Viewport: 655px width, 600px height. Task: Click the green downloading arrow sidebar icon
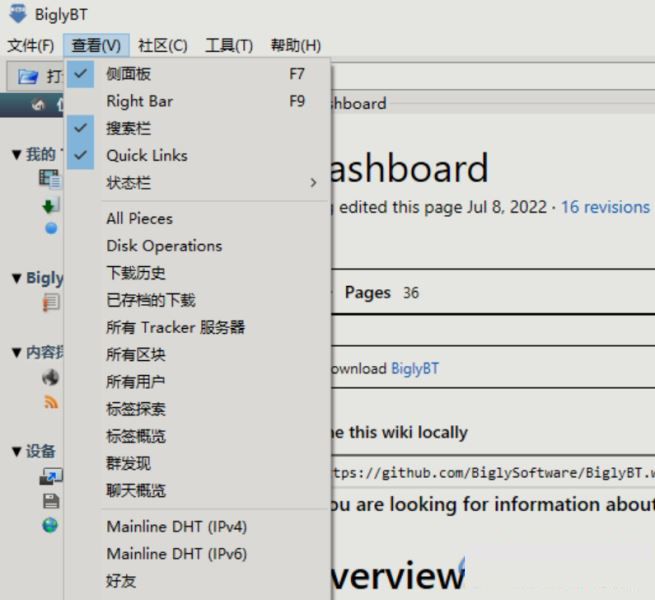pos(51,205)
